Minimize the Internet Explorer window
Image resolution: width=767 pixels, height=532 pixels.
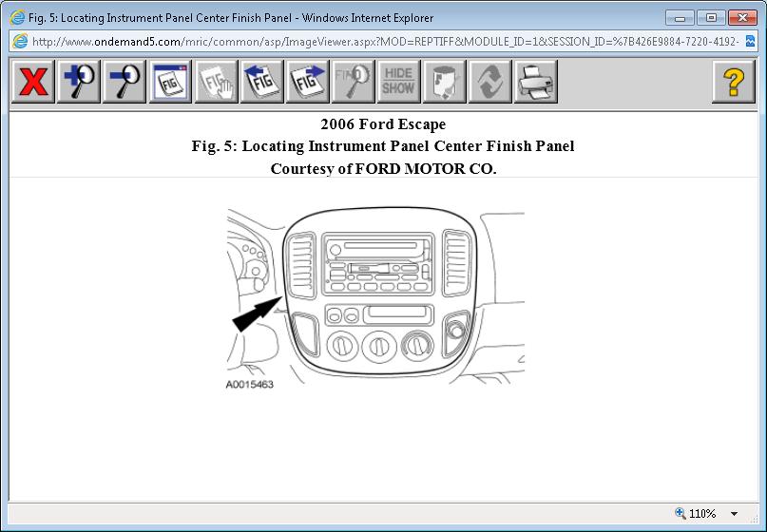pyautogui.click(x=680, y=18)
